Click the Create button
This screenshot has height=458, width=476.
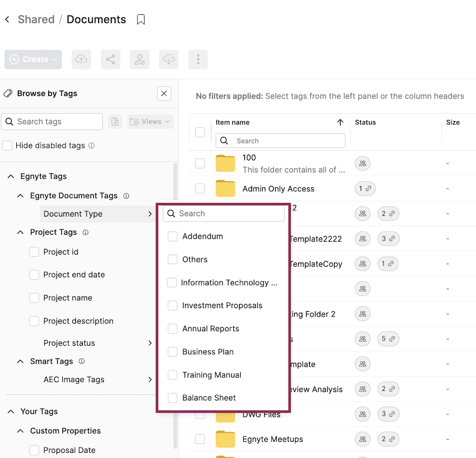point(33,60)
